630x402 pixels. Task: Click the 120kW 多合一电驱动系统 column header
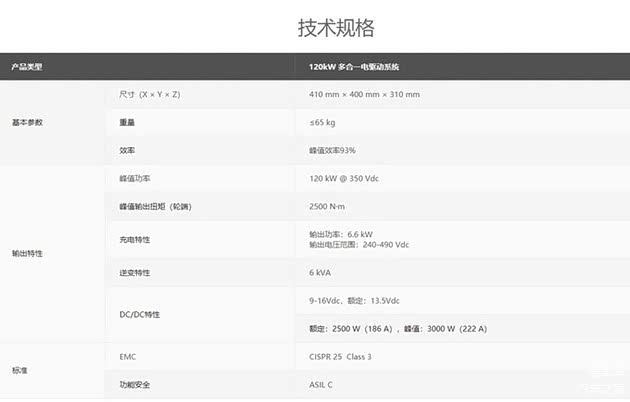354,67
